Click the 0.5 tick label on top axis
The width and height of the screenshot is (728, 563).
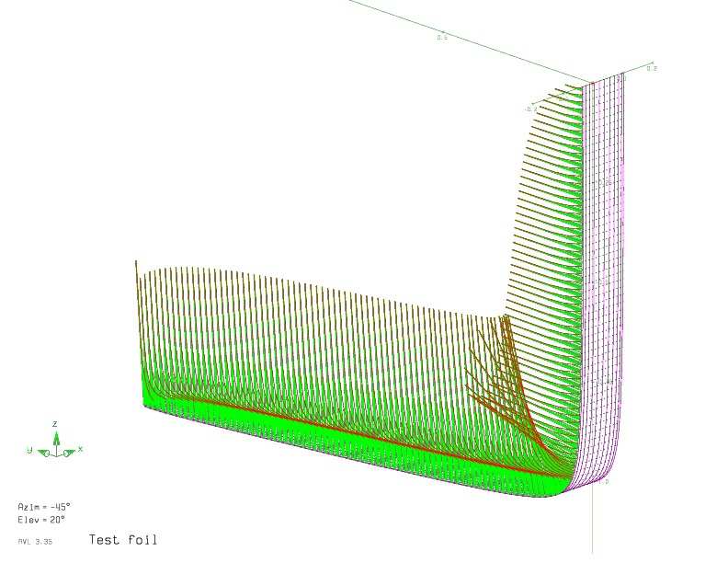[x=442, y=37]
